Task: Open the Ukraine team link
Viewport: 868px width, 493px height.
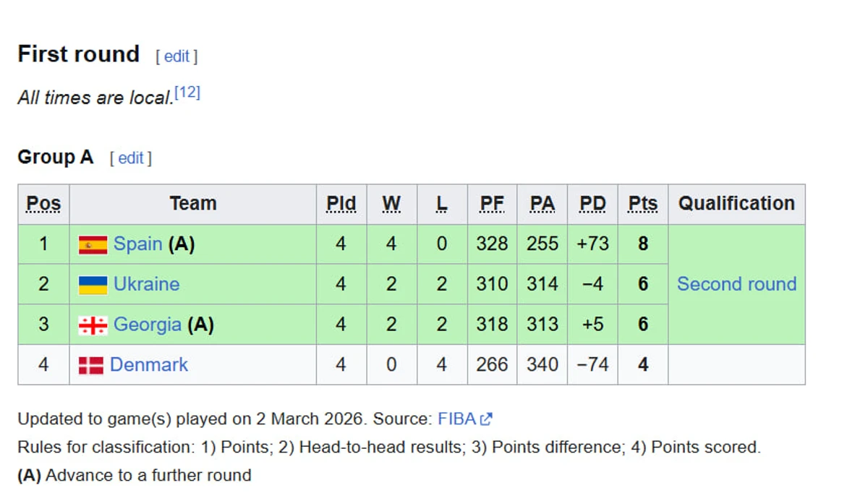Action: [146, 284]
